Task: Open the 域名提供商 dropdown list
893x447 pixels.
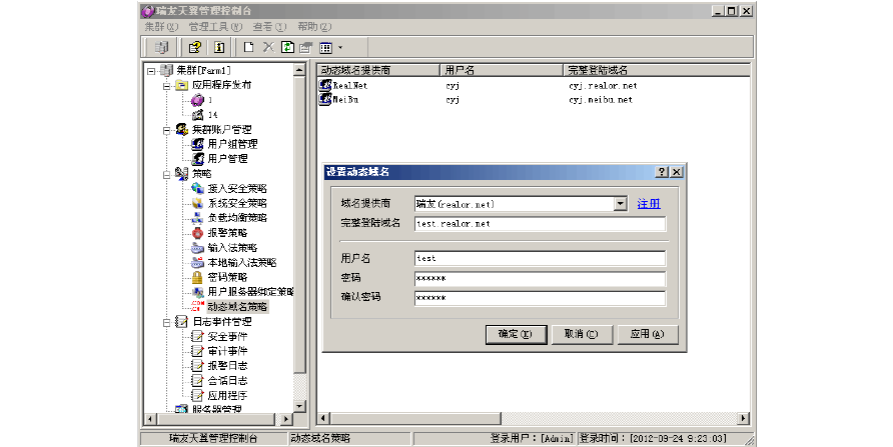Action: pos(620,203)
